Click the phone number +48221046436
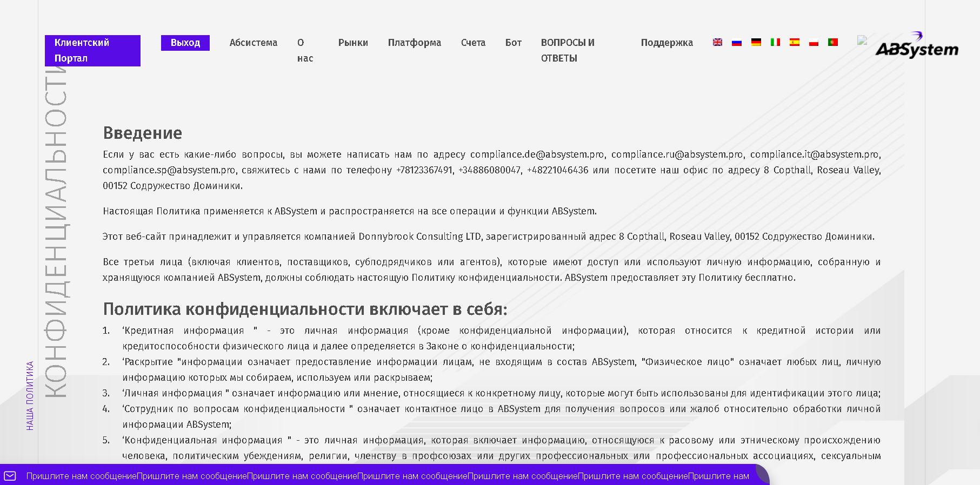980x485 pixels. 558,170
